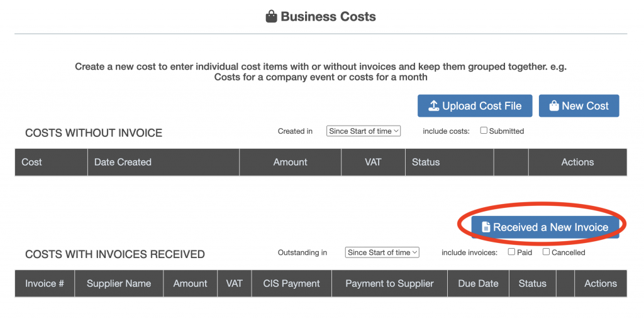
Task: Click the CIS Payment column header
Action: [291, 283]
